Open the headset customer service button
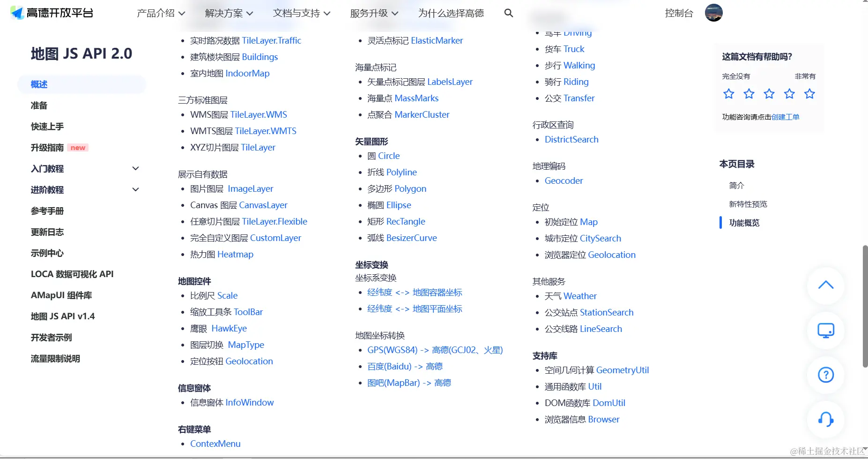 coord(826,419)
